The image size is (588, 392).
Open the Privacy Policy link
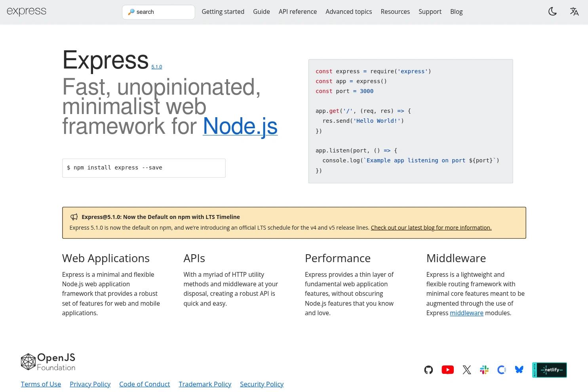[90, 384]
